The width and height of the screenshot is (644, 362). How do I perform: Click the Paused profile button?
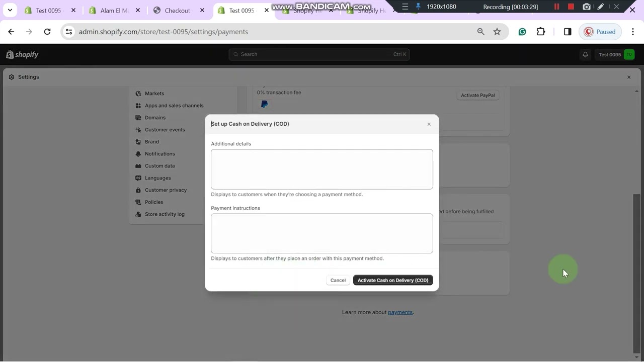(x=600, y=32)
